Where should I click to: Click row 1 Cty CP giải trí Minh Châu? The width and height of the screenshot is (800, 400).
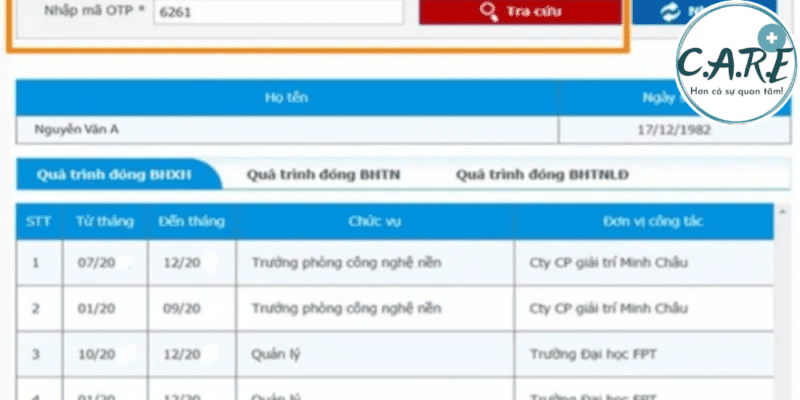[609, 263]
